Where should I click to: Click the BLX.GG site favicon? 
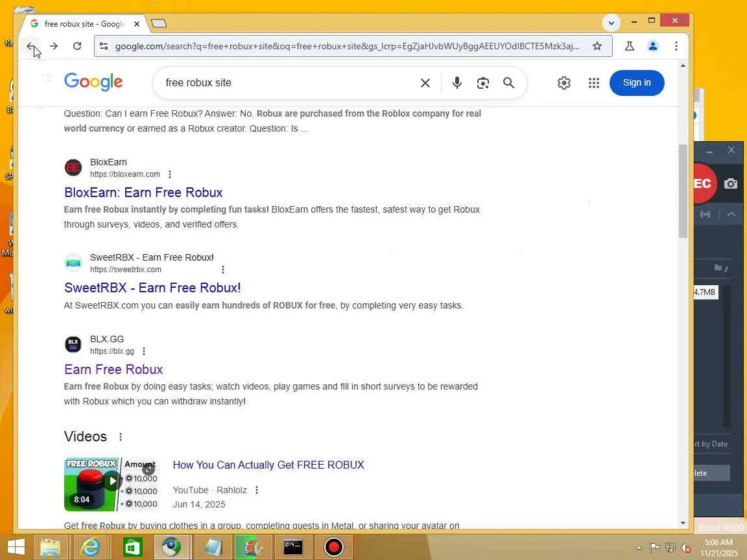click(x=73, y=344)
